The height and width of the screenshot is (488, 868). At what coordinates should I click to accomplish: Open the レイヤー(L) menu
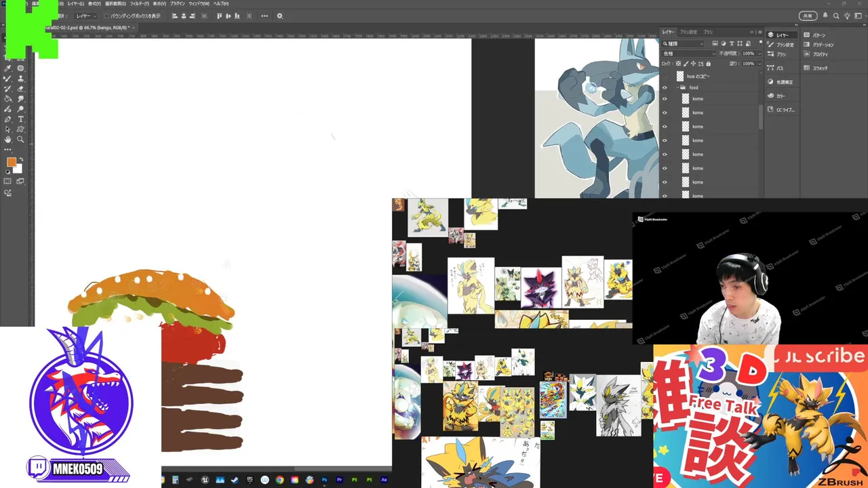tap(75, 4)
